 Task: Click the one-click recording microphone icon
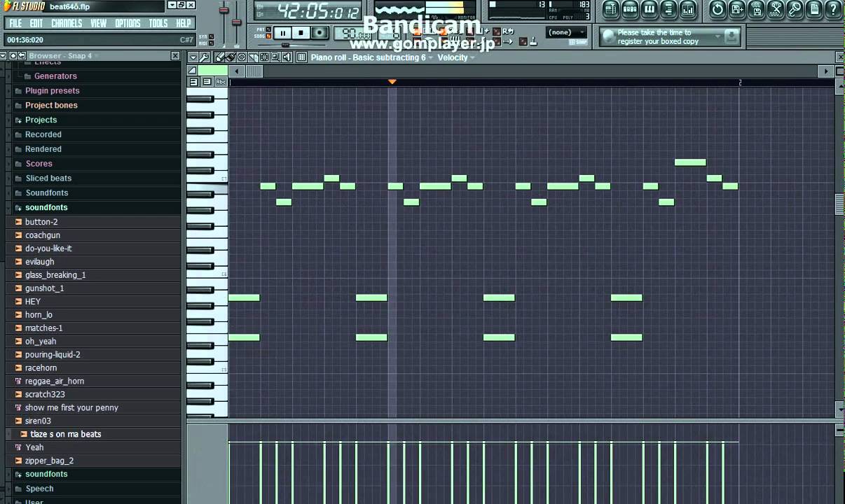click(x=795, y=9)
